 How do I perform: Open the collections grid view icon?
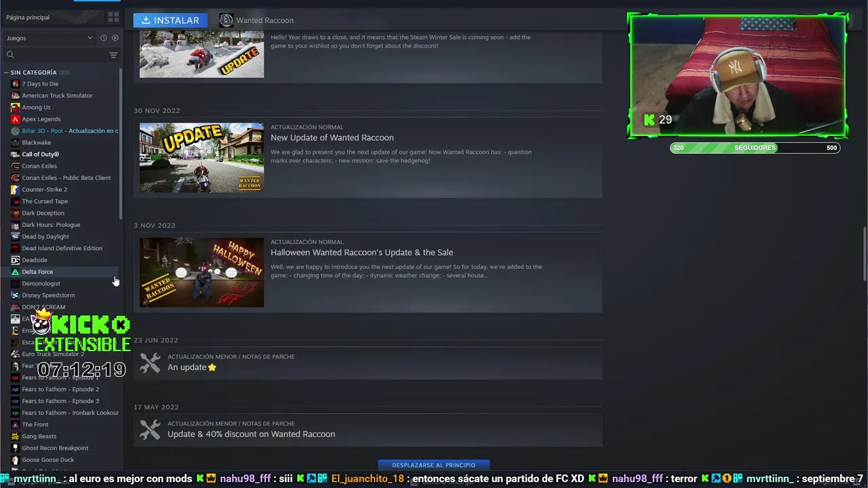tap(113, 17)
